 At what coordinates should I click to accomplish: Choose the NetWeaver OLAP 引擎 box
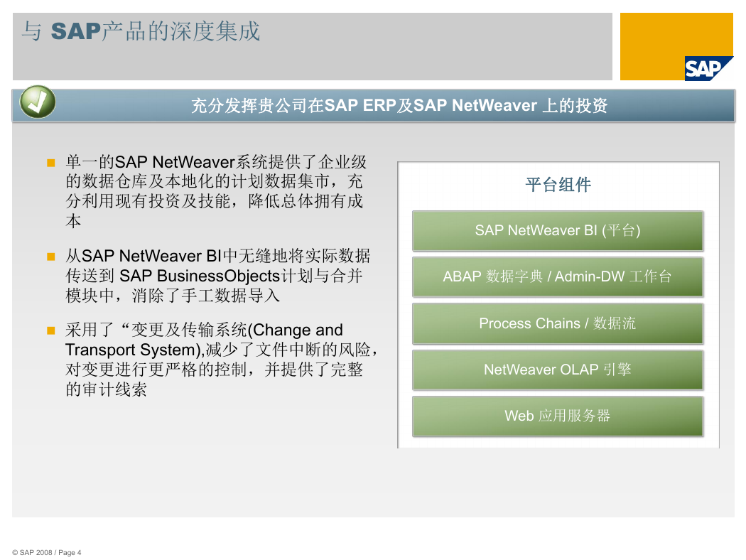[558, 370]
